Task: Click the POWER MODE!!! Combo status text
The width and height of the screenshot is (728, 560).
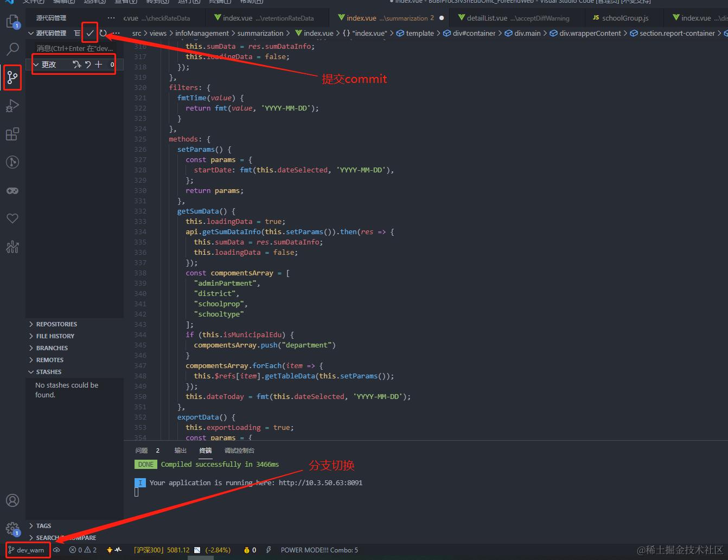Action: (x=320, y=550)
